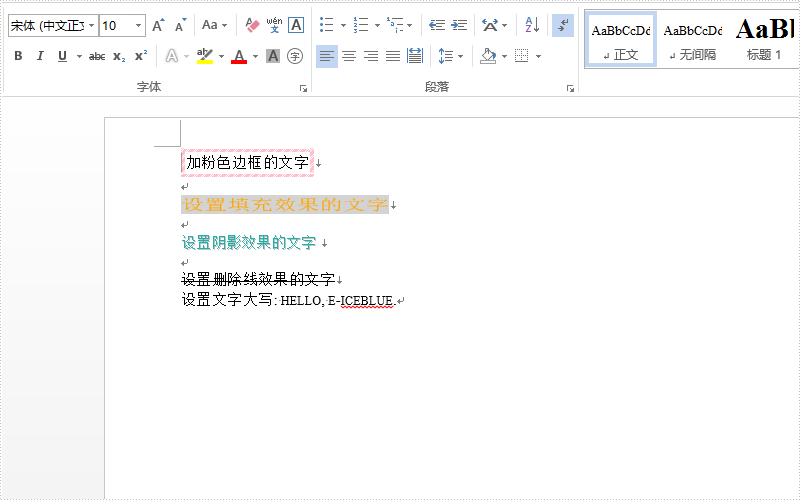Apply red font color
This screenshot has width=800, height=500.
click(x=239, y=56)
